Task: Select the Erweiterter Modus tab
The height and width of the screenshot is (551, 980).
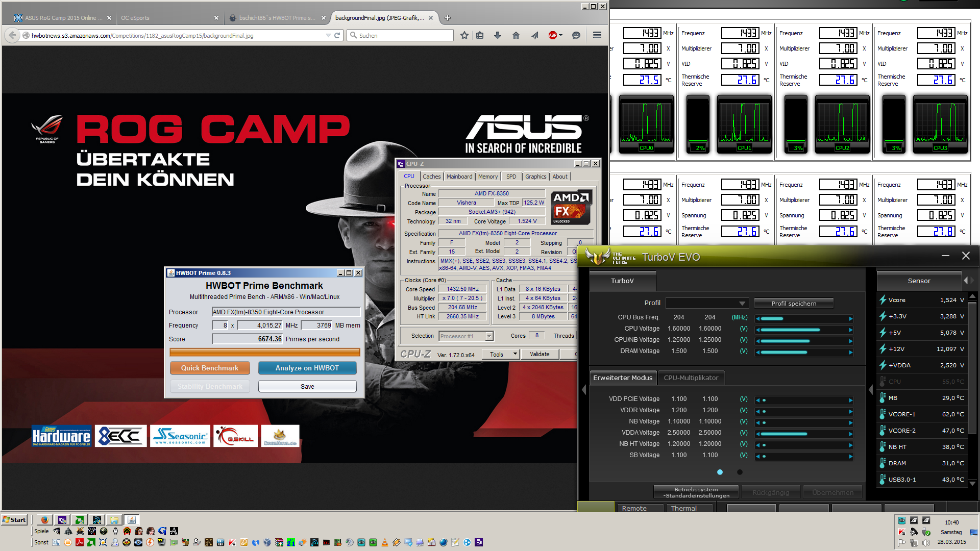Action: [x=623, y=378]
